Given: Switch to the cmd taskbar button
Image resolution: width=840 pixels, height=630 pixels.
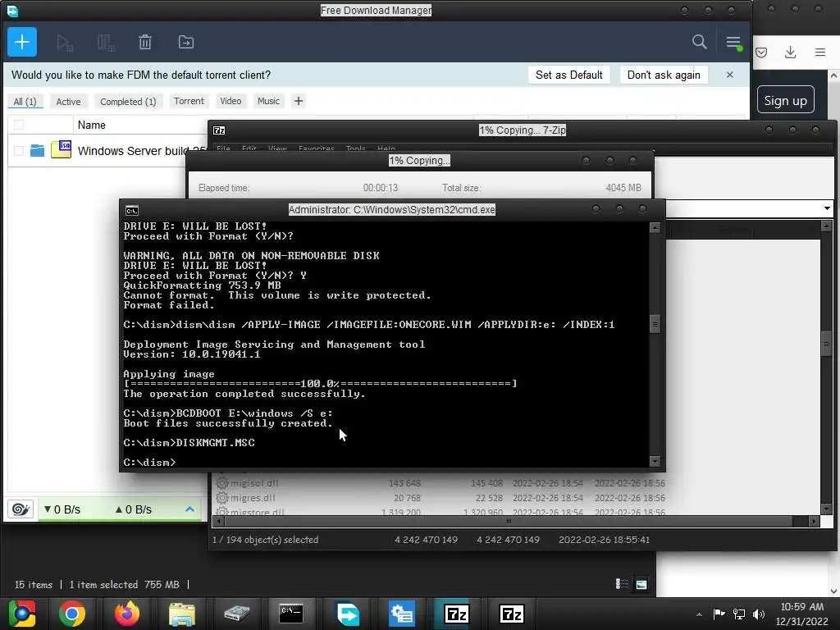Looking at the screenshot, I should 291,614.
